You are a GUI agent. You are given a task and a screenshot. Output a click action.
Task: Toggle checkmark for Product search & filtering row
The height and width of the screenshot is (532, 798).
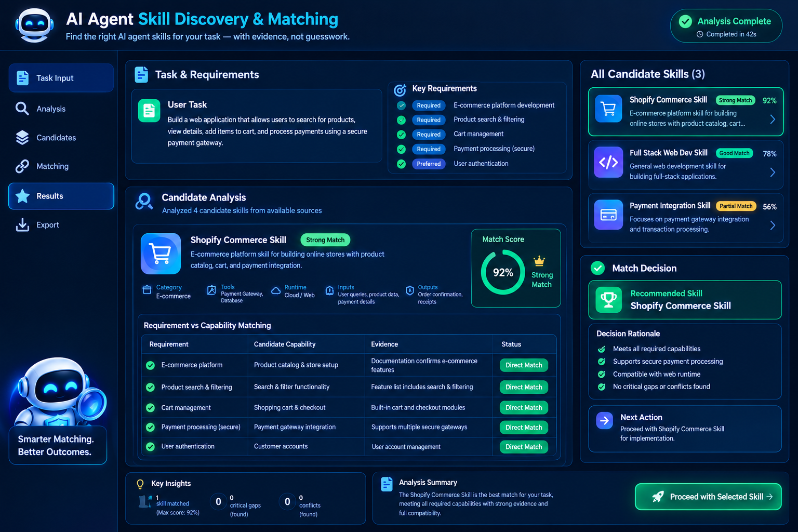pyautogui.click(x=150, y=388)
